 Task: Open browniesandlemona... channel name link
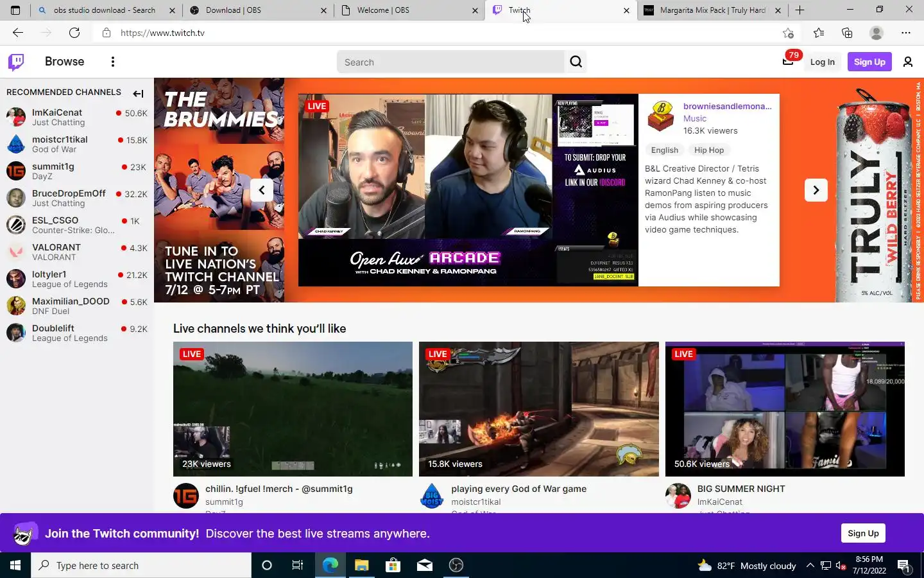tap(727, 106)
